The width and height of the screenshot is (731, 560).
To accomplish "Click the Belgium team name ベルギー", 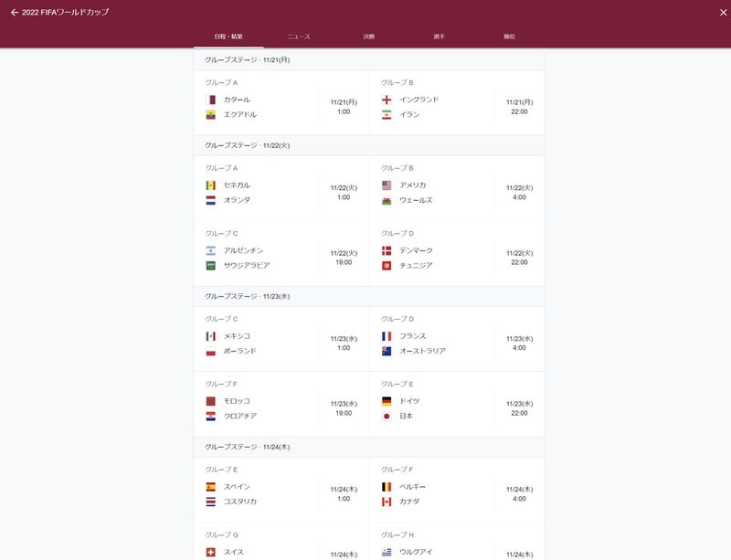I will (413, 487).
